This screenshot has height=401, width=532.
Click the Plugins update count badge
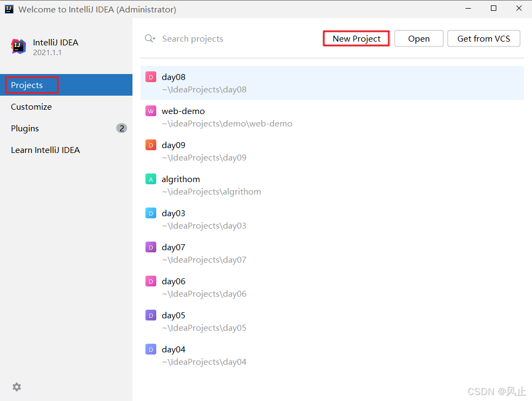click(122, 129)
